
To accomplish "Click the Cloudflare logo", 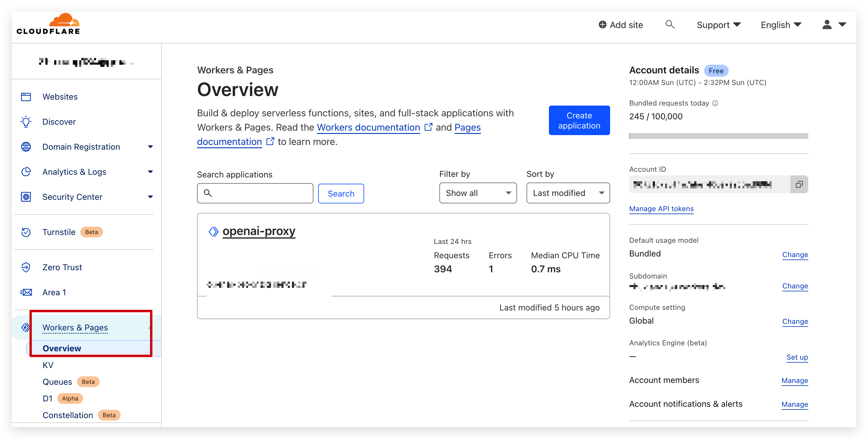I will pyautogui.click(x=48, y=24).
